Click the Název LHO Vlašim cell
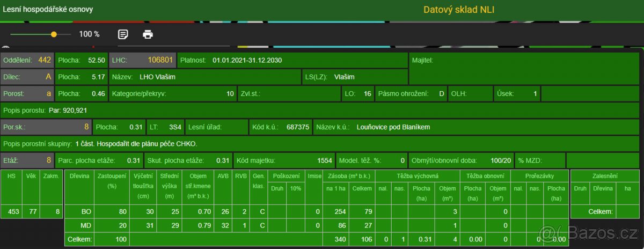The image size is (644, 249). 205,77
